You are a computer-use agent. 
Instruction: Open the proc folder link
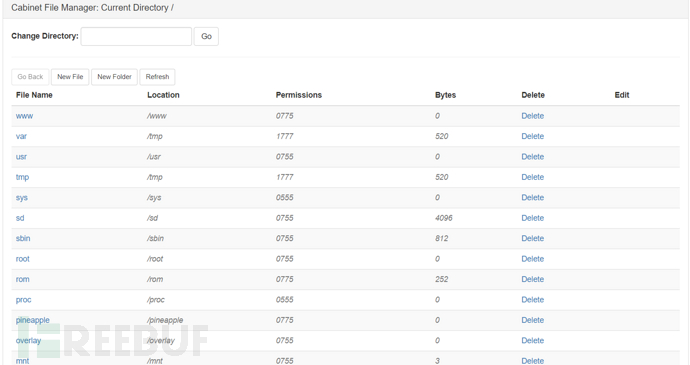pyautogui.click(x=23, y=300)
